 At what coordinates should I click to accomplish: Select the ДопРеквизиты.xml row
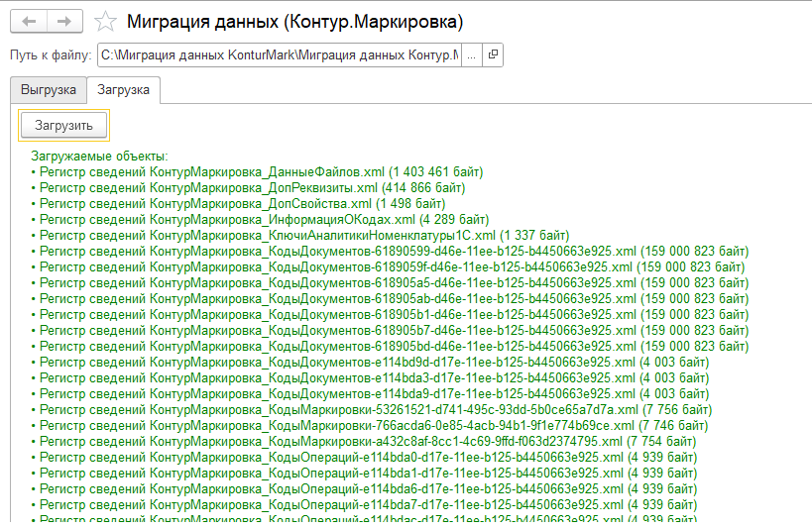[x=248, y=188]
